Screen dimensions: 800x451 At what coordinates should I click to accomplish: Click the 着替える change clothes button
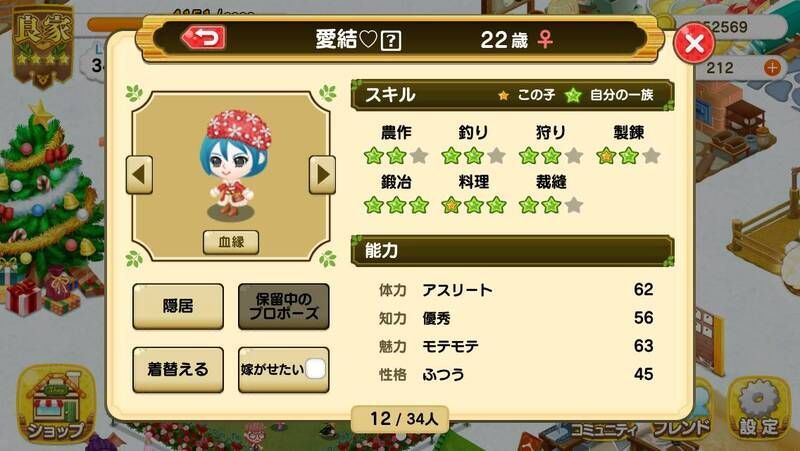(x=178, y=369)
